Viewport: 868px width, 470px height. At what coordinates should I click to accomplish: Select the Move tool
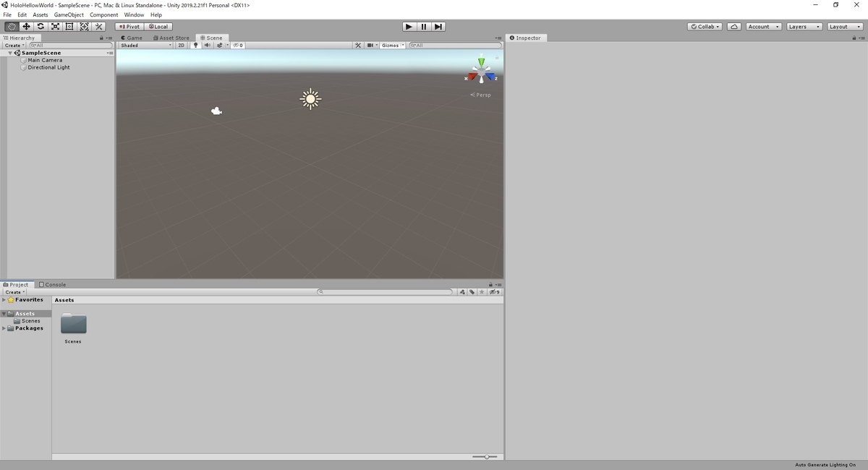click(26, 27)
